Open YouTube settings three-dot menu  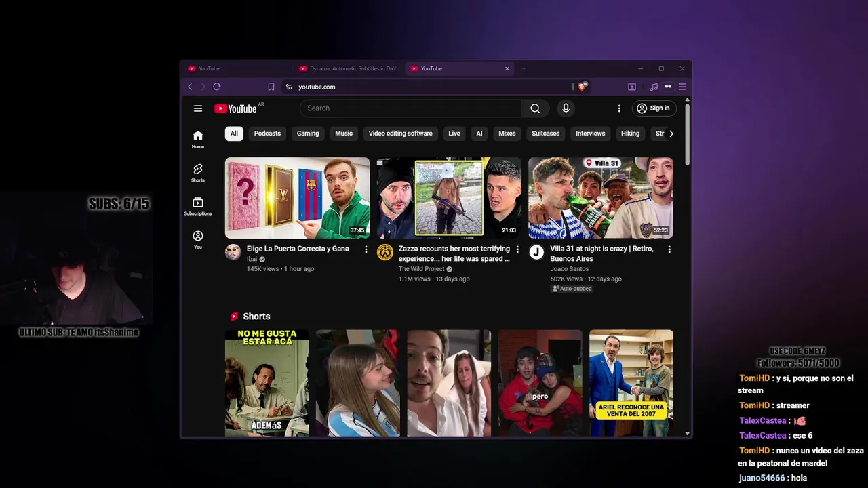tap(619, 108)
